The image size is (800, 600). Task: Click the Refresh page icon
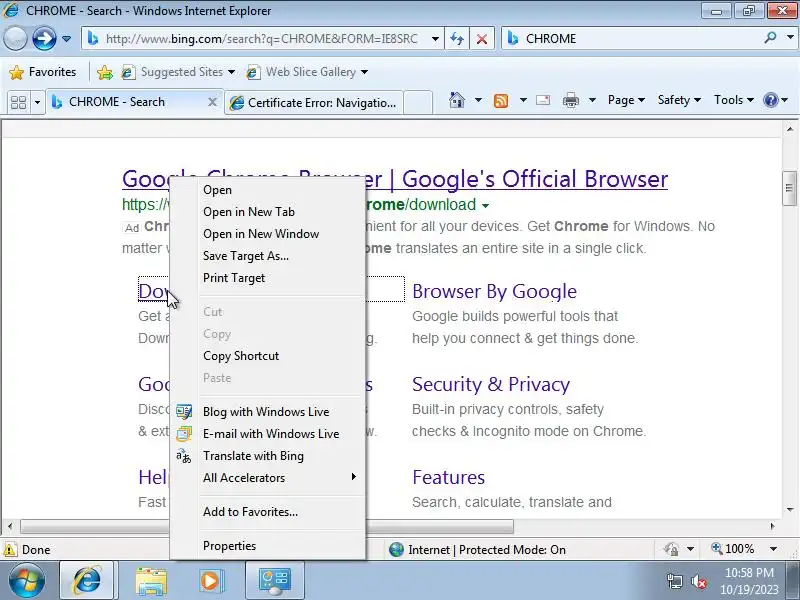pyautogui.click(x=457, y=39)
